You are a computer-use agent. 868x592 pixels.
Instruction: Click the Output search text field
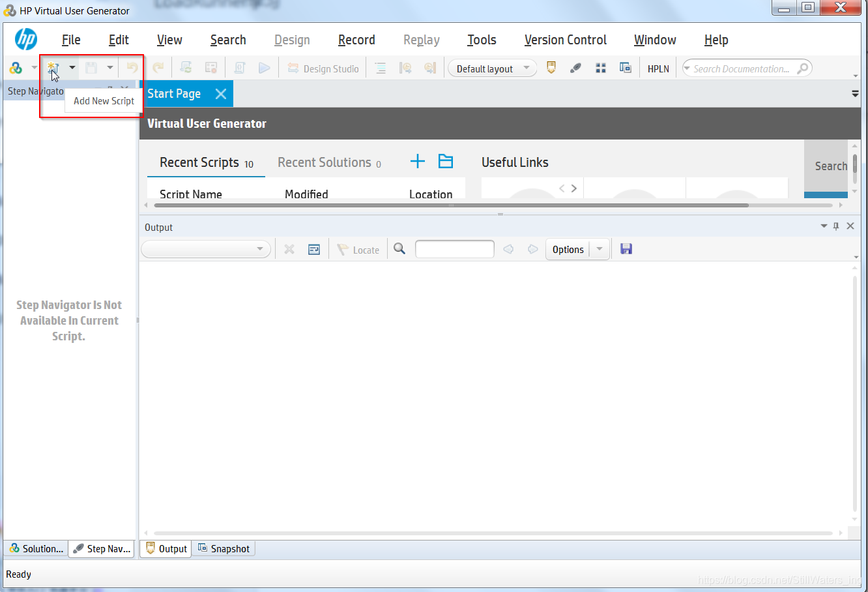click(x=454, y=249)
